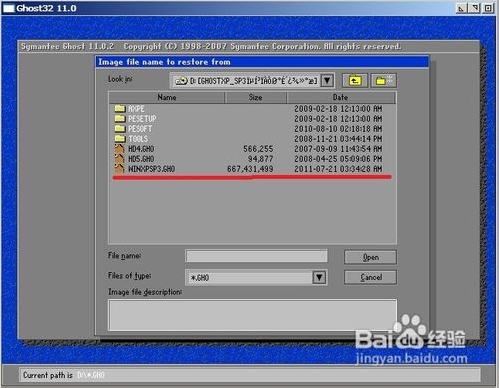499x388 pixels.
Task: Click the size value 94,877
Action: click(260, 159)
